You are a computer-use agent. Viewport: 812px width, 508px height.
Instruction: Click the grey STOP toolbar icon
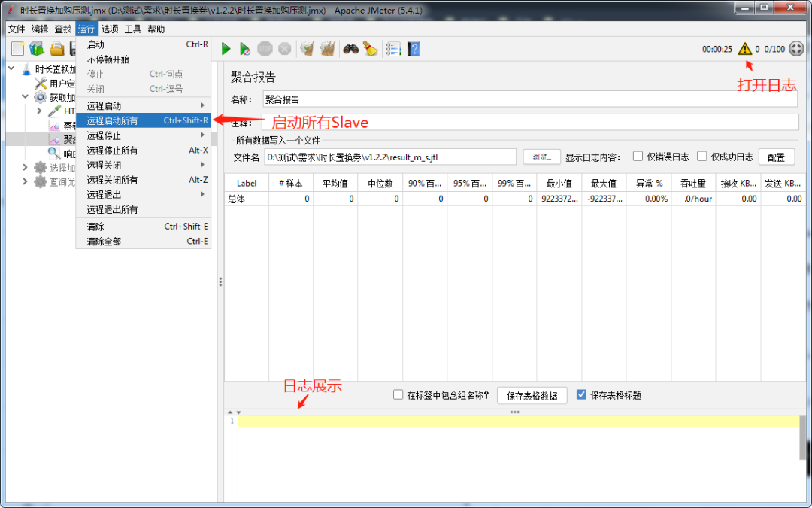(265, 49)
